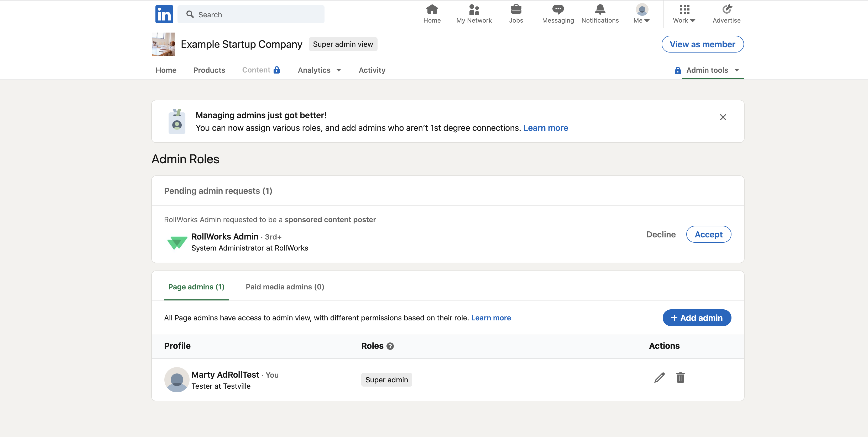Screen dimensions: 868x437
Task: Click Learn more about Page admin roles
Action: point(491,318)
